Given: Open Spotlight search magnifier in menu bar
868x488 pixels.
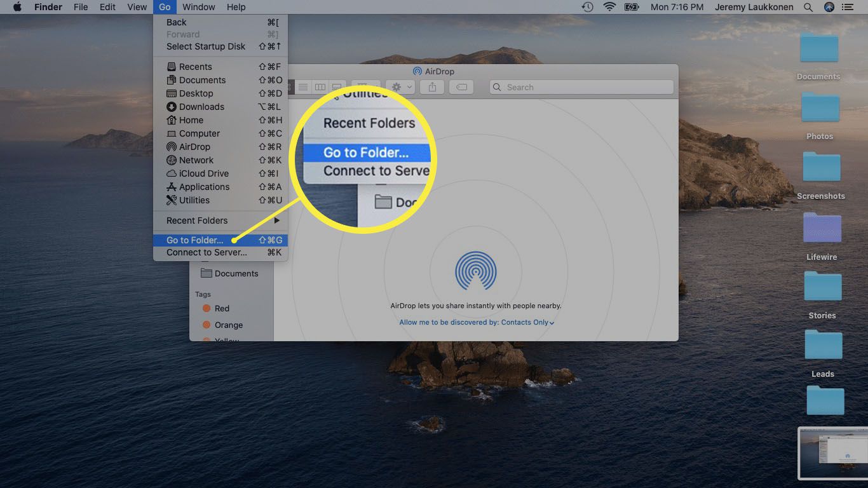Looking at the screenshot, I should tap(808, 7).
